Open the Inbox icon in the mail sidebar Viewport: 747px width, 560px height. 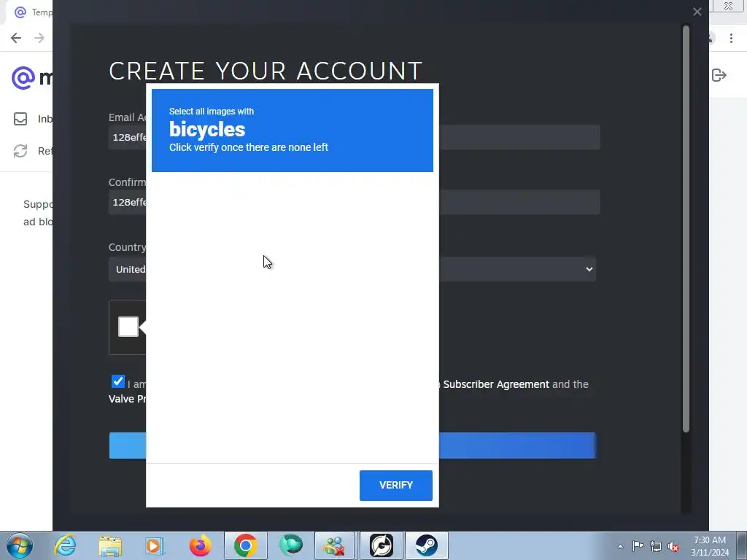coord(20,119)
